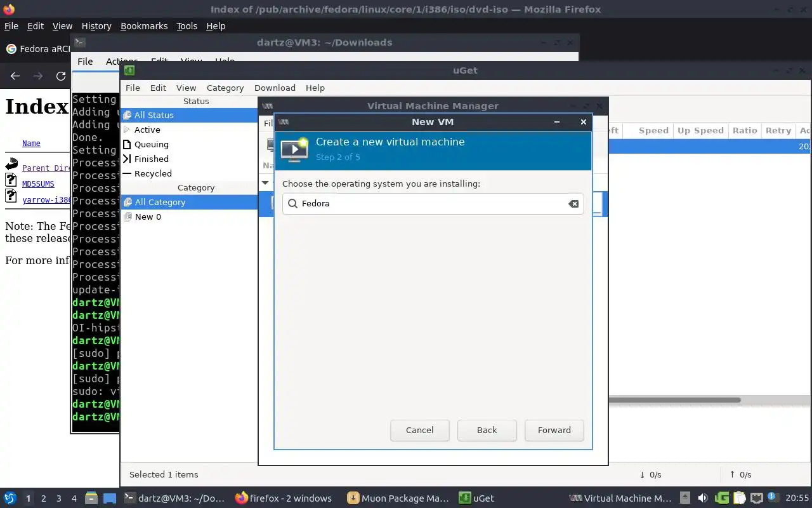Open Firefox Tools menu
The image size is (812, 508).
click(x=187, y=26)
